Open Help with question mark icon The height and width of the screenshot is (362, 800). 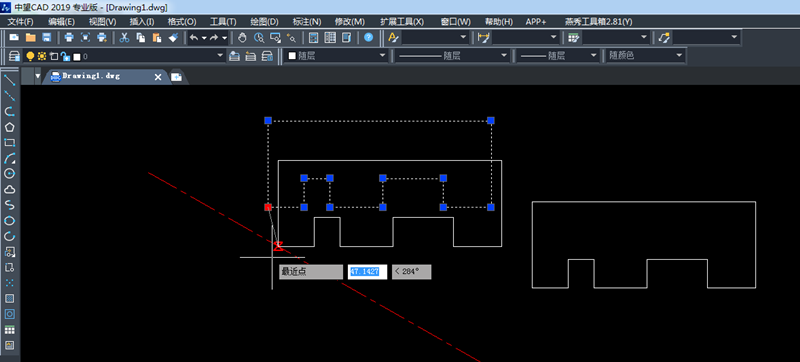[x=368, y=37]
